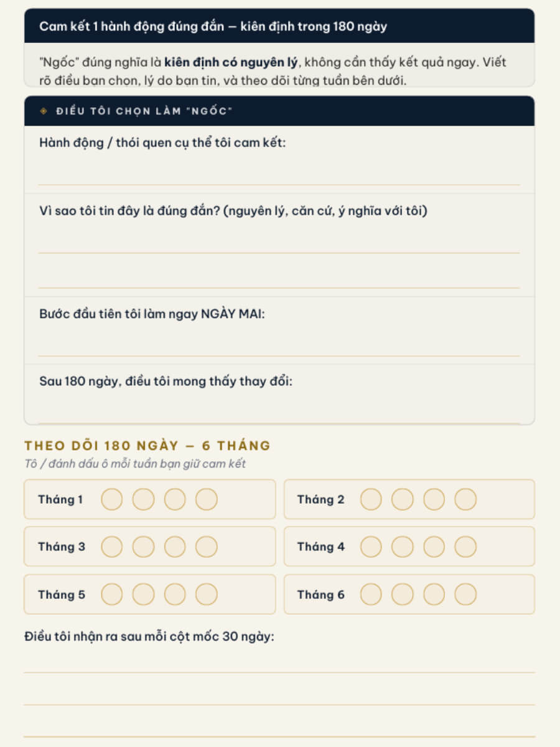Tick the first circle next to Tháng 4

(x=371, y=547)
